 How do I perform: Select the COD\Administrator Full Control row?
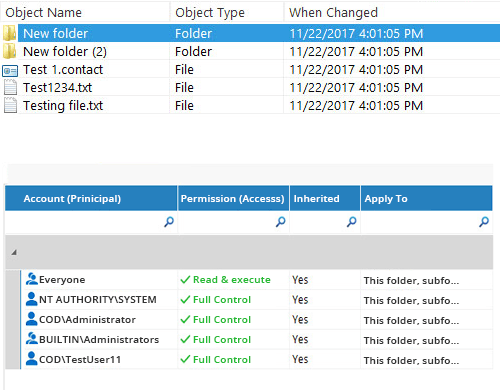coord(257,319)
